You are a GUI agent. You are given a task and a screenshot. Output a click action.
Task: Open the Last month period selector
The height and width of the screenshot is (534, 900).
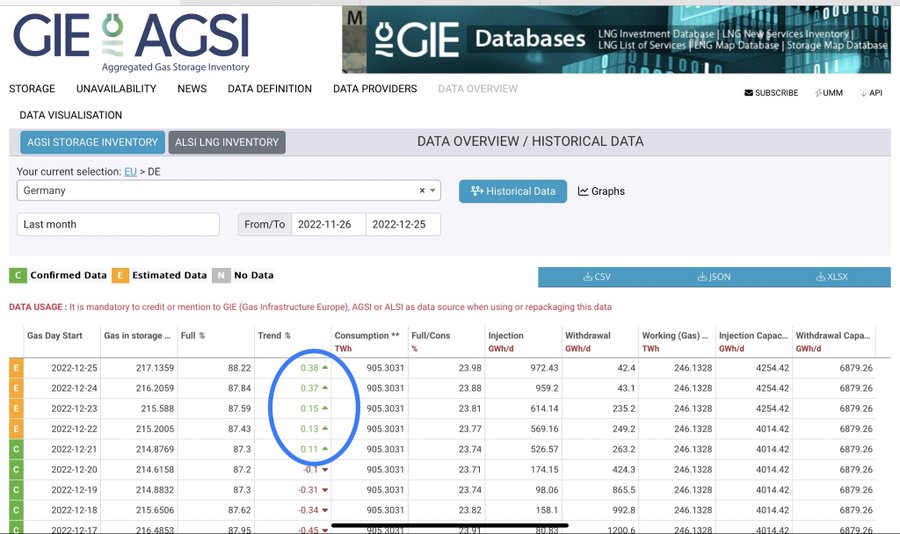click(118, 224)
